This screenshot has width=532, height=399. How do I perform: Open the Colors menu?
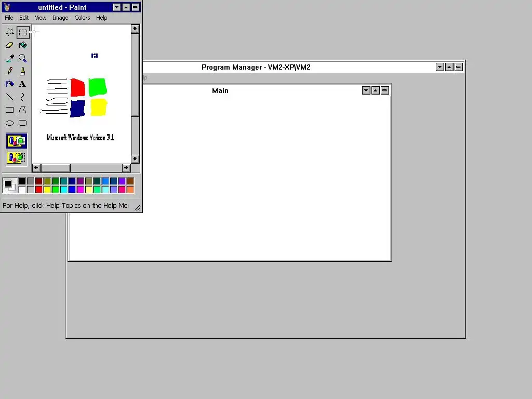pos(82,18)
